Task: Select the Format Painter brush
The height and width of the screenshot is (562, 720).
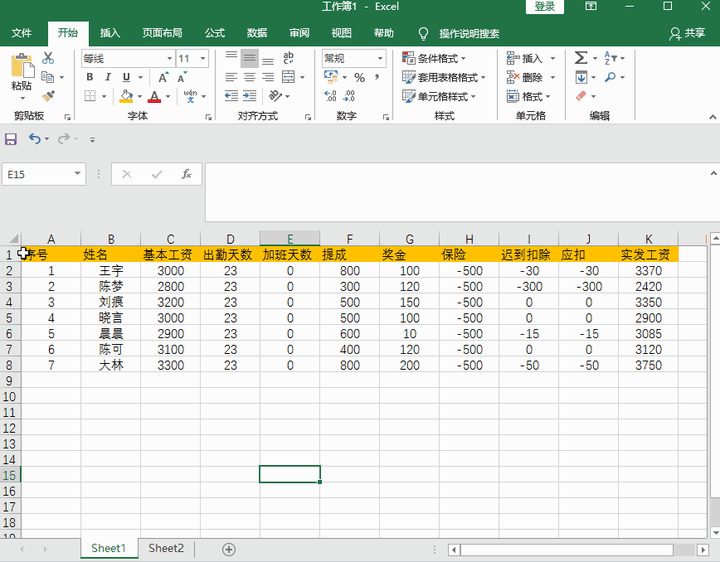Action: (x=48, y=96)
